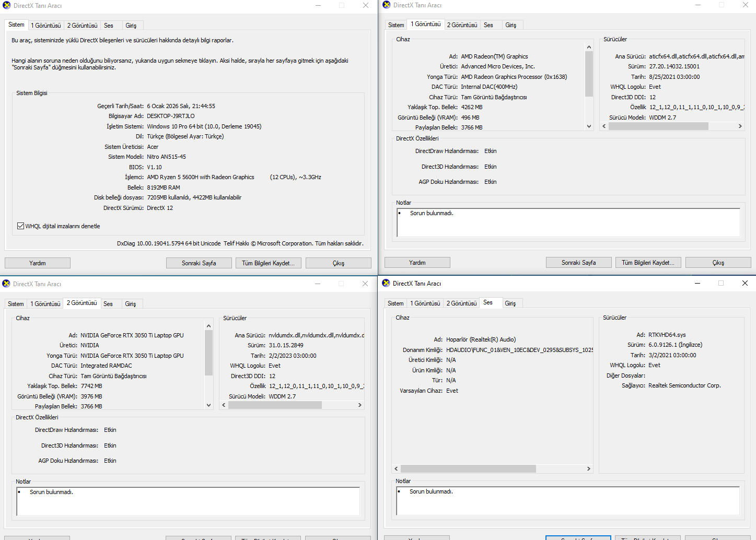Click Çıkış button in system-info window
This screenshot has height=540, width=756.
[x=339, y=263]
